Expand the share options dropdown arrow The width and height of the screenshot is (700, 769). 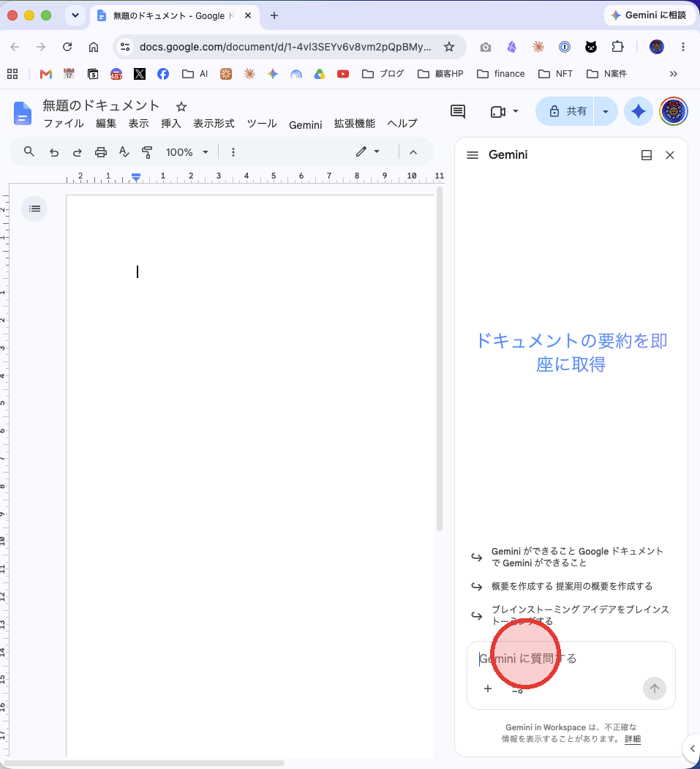pos(606,112)
